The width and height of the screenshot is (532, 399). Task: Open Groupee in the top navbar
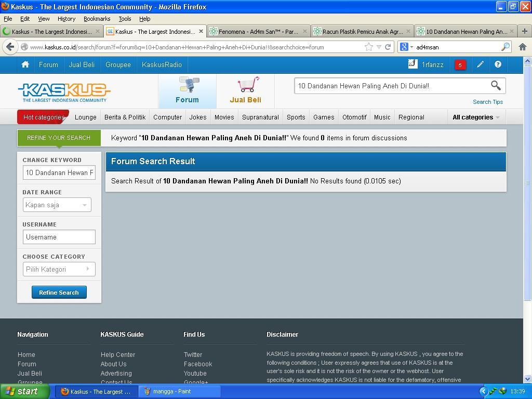click(x=118, y=64)
